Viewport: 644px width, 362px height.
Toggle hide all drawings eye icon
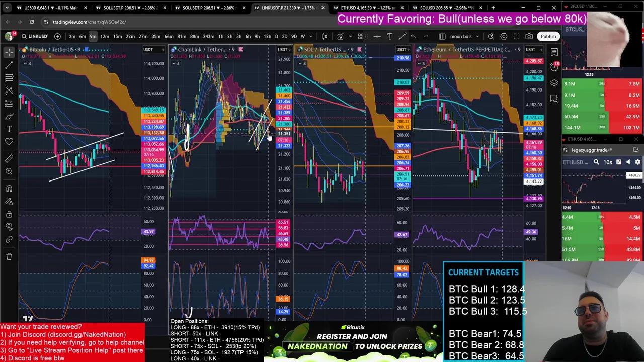point(9,227)
